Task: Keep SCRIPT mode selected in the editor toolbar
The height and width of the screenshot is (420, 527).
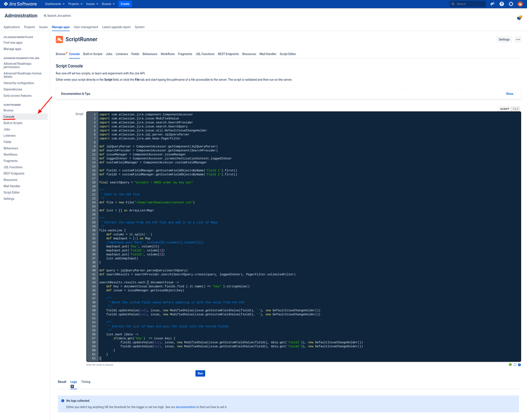Action: [505, 108]
